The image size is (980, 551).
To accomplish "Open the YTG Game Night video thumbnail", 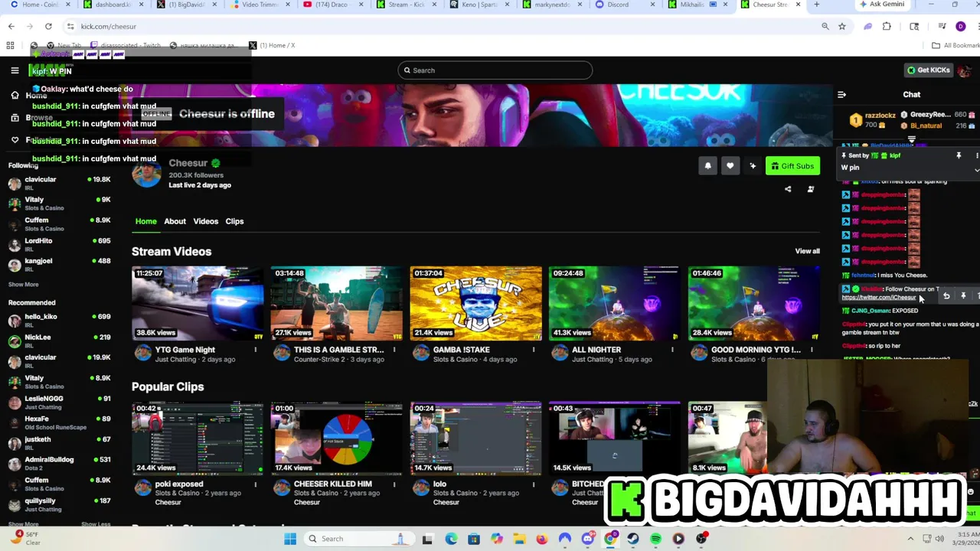I will [198, 303].
